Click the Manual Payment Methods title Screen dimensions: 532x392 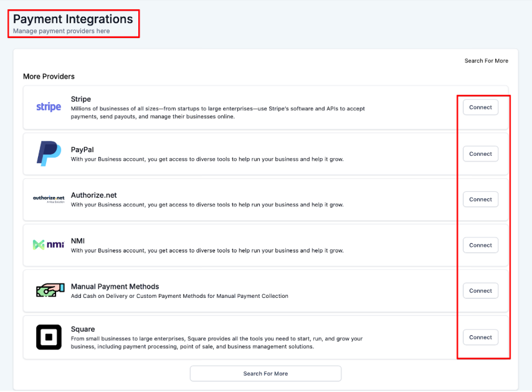pyautogui.click(x=115, y=287)
